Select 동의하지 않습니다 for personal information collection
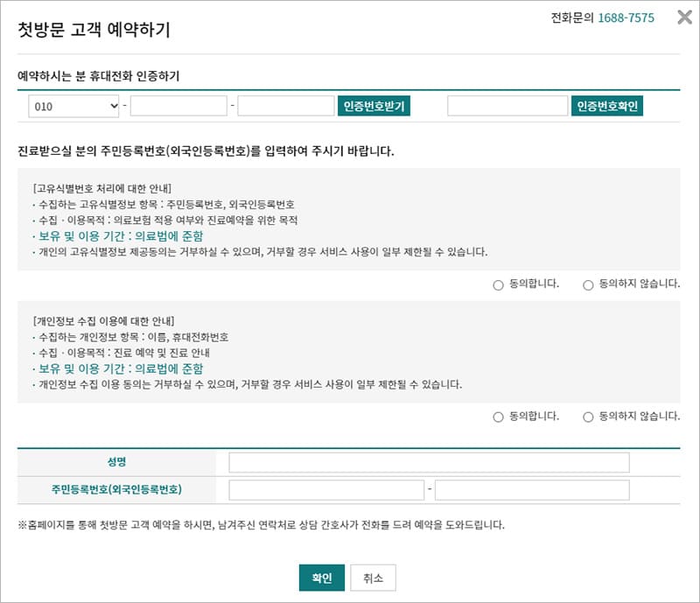 588,417
